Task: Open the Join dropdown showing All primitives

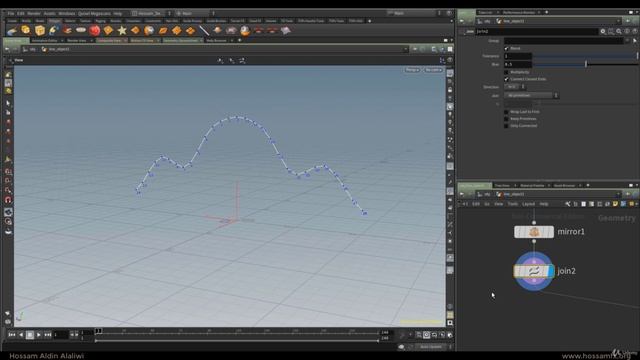Action: point(531,95)
